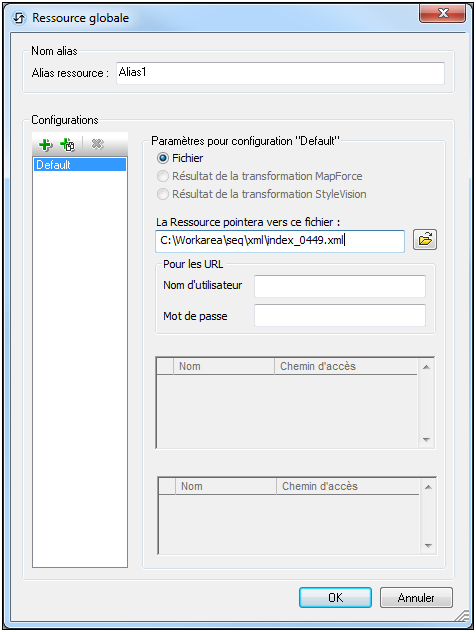Click Nom column header in upper table
This screenshot has width=476, height=632.
(x=224, y=366)
